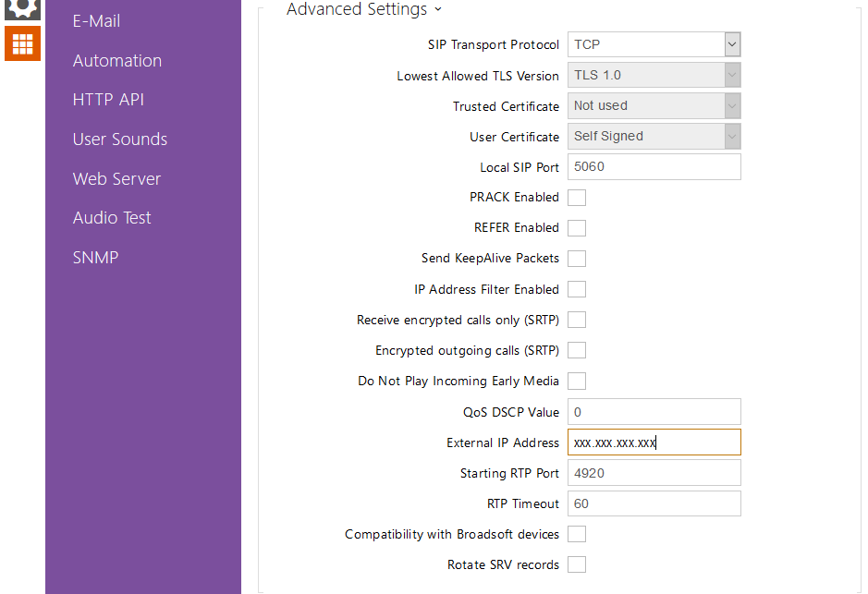Open HTTP API section
The height and width of the screenshot is (594, 868).
108,100
